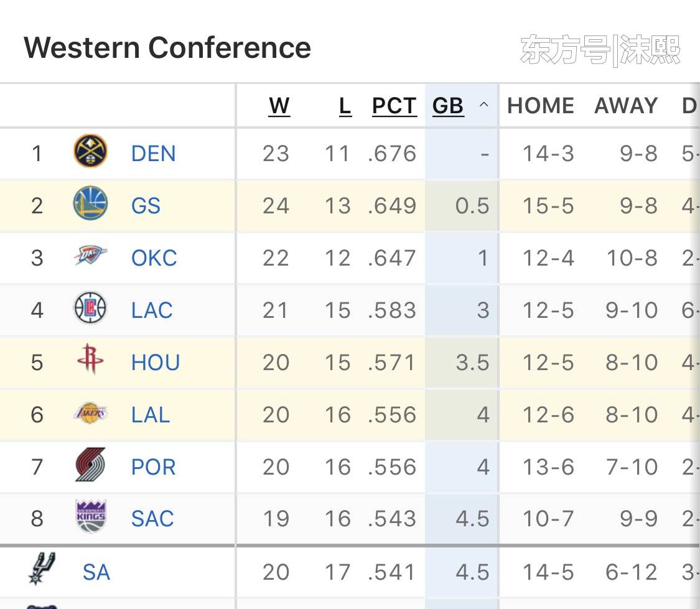Viewport: 700px width, 609px height.
Task: Click the Oklahoma City Thunder logo
Action: tap(91, 256)
